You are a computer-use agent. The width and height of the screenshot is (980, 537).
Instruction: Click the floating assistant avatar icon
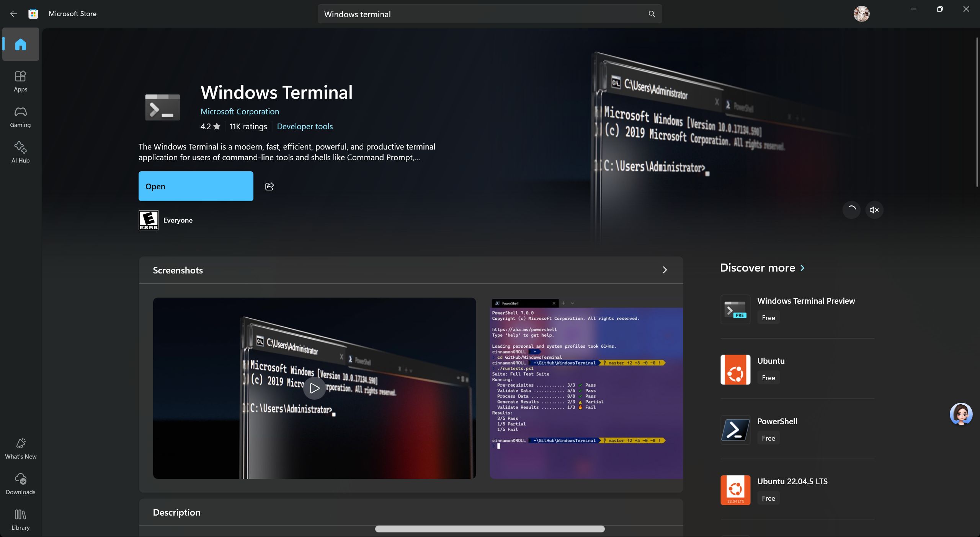pyautogui.click(x=961, y=414)
